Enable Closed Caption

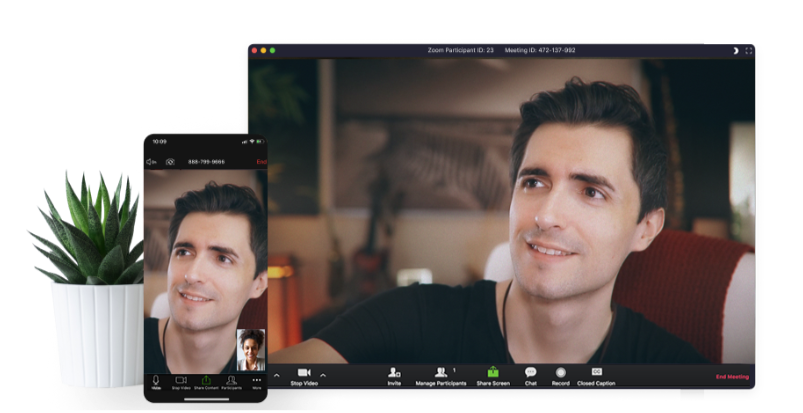tap(596, 377)
